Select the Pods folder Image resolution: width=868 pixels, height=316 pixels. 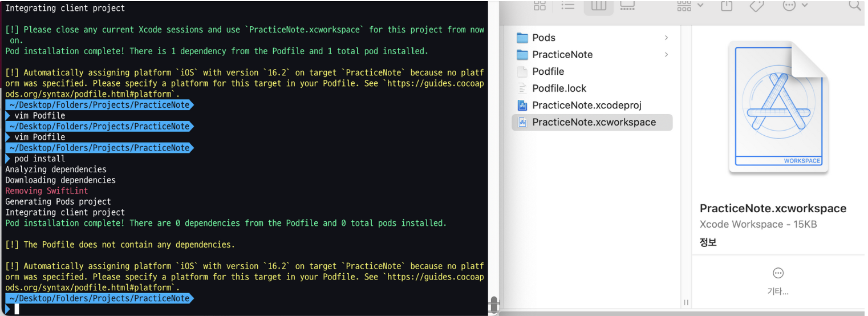(592, 38)
